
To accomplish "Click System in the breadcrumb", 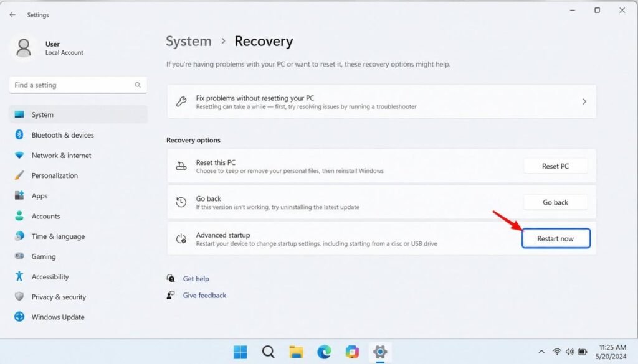I will click(x=188, y=42).
